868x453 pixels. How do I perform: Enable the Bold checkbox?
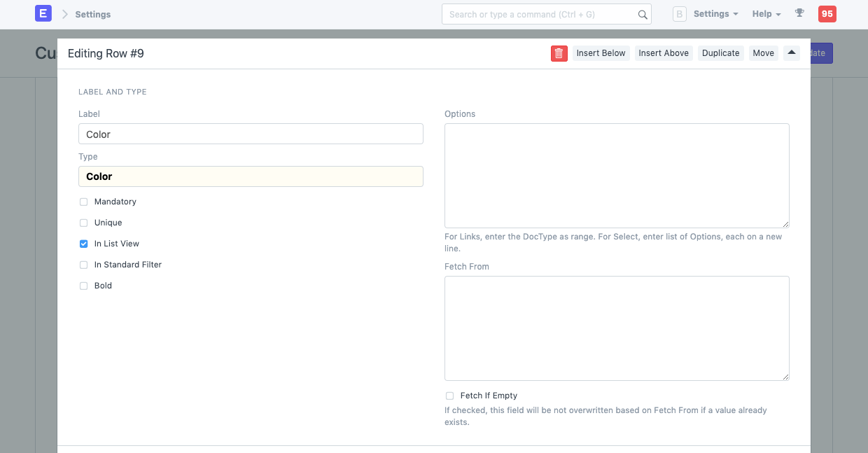click(x=83, y=286)
